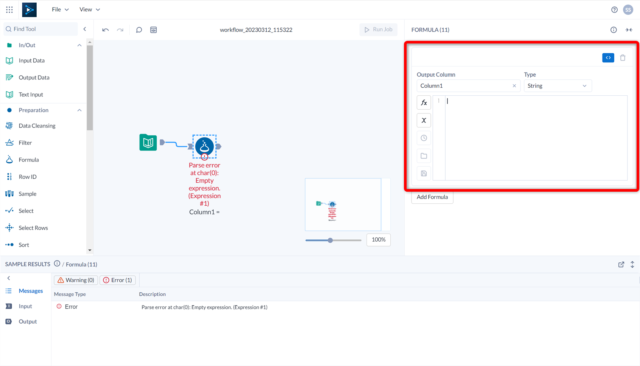The height and width of the screenshot is (366, 640).
Task: Open the user account avatar
Action: point(628,10)
